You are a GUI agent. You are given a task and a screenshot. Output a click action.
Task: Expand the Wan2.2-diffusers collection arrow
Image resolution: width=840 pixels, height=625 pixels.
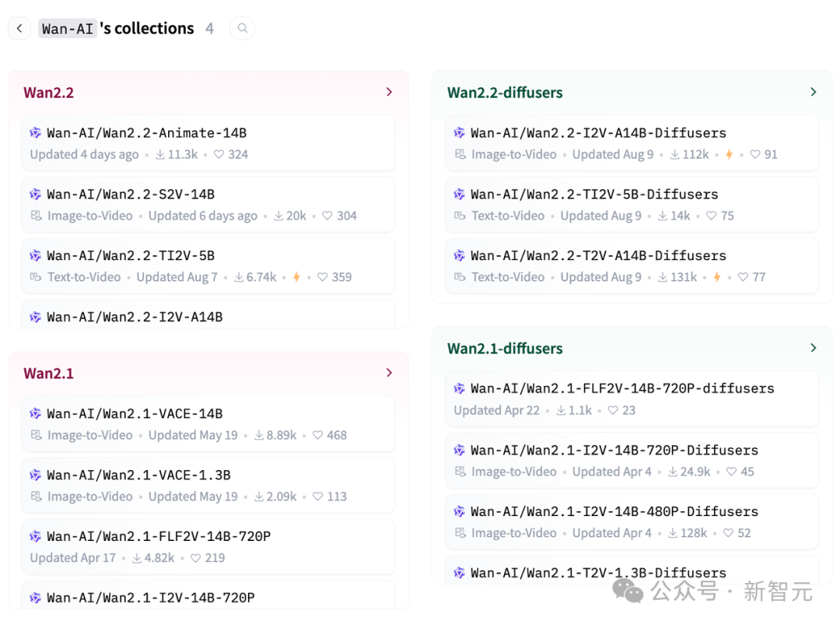(814, 92)
